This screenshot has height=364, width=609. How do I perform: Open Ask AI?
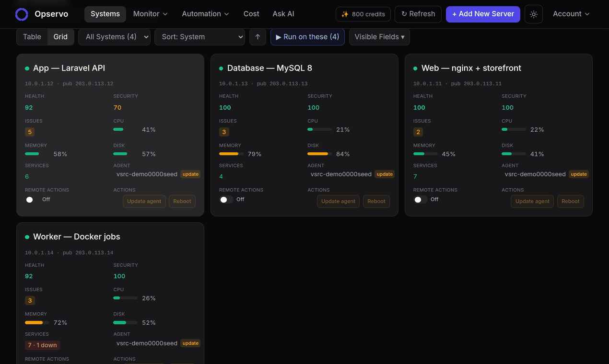click(283, 14)
